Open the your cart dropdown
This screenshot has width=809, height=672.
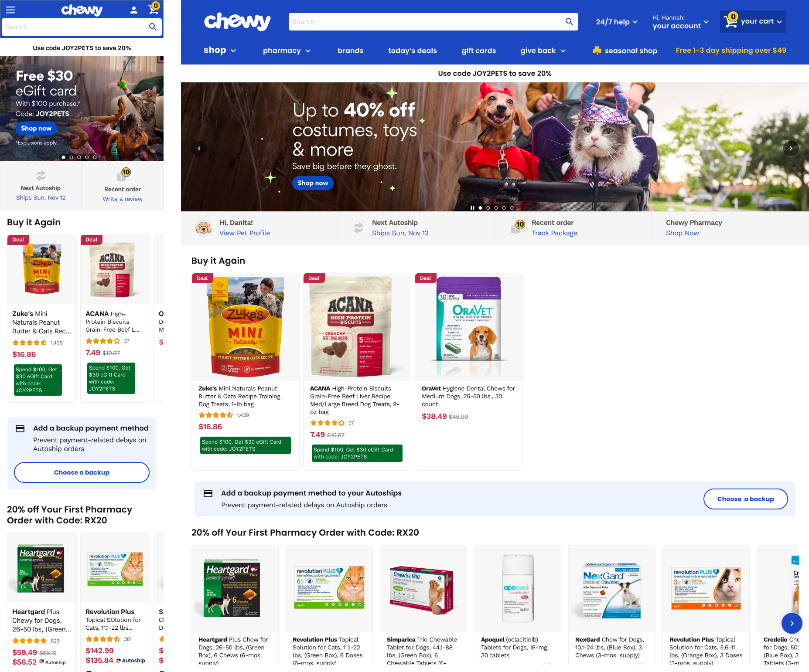(x=753, y=21)
